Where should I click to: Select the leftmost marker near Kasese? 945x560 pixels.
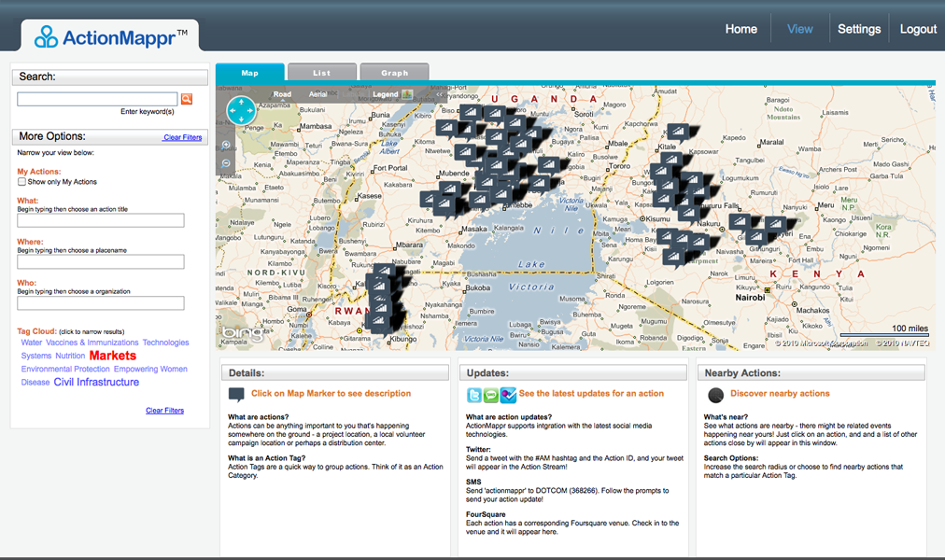(430, 200)
